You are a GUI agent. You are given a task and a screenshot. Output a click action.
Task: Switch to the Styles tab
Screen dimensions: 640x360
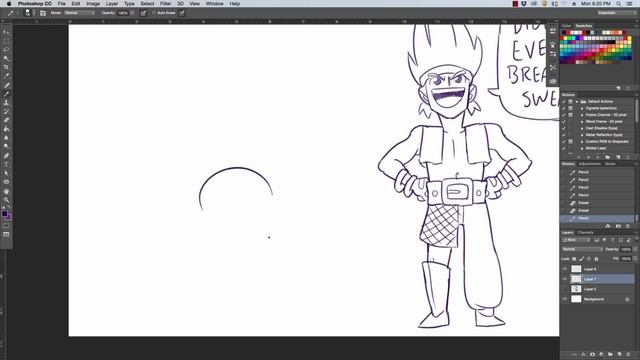[610, 164]
